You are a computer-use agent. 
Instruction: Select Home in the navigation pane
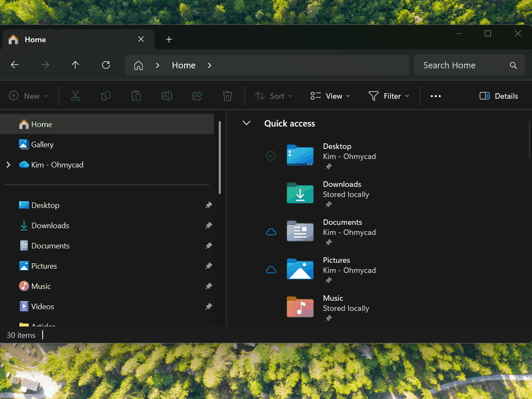point(107,124)
